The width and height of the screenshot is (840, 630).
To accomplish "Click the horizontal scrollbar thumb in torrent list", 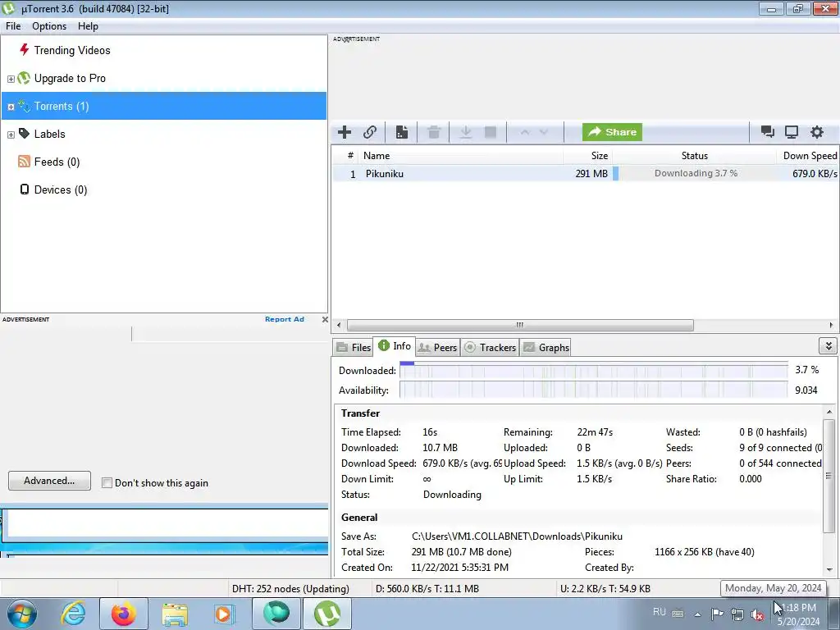I will (519, 325).
